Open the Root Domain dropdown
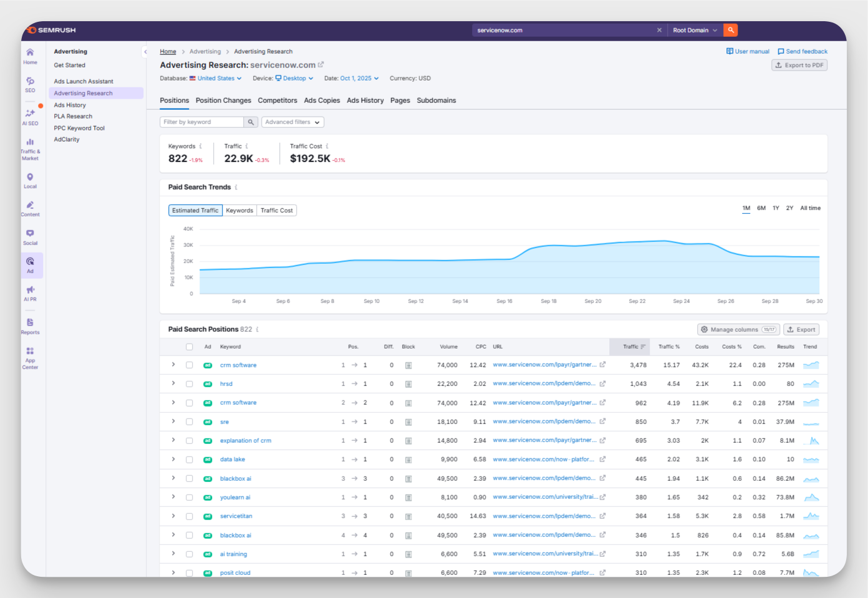This screenshot has height=598, width=868. coord(694,30)
